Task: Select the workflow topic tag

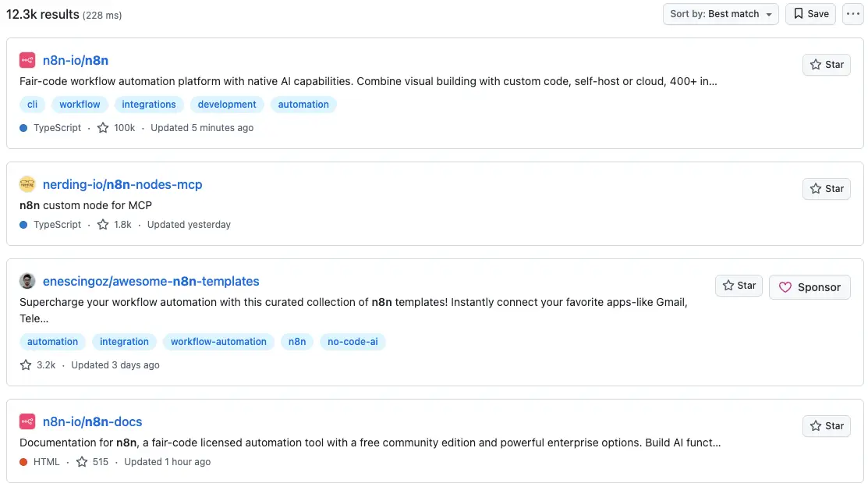Action: point(80,104)
